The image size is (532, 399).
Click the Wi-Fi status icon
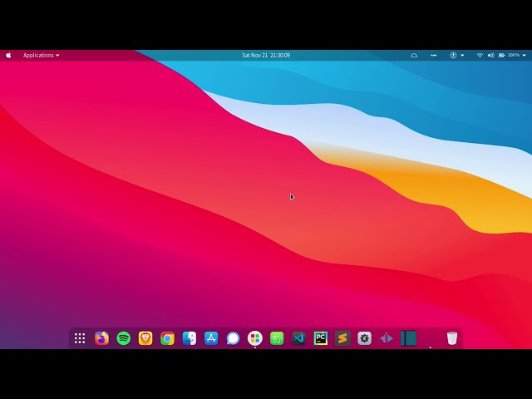point(480,56)
